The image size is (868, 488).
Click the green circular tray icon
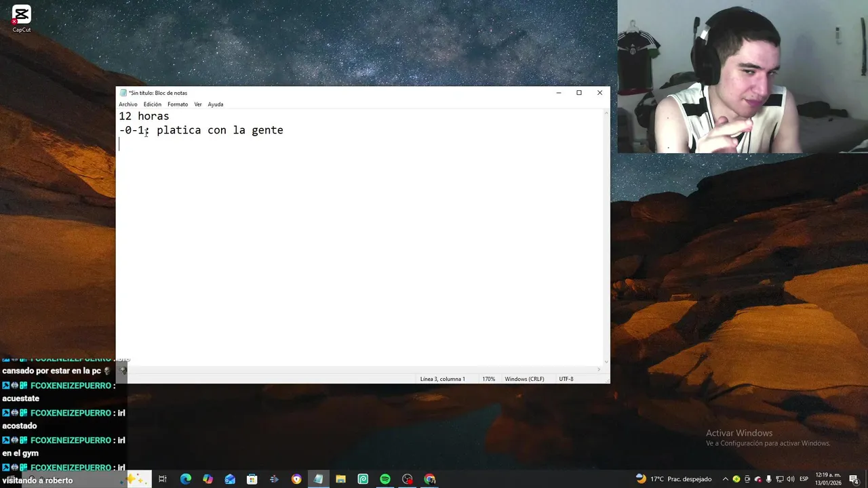point(736,479)
